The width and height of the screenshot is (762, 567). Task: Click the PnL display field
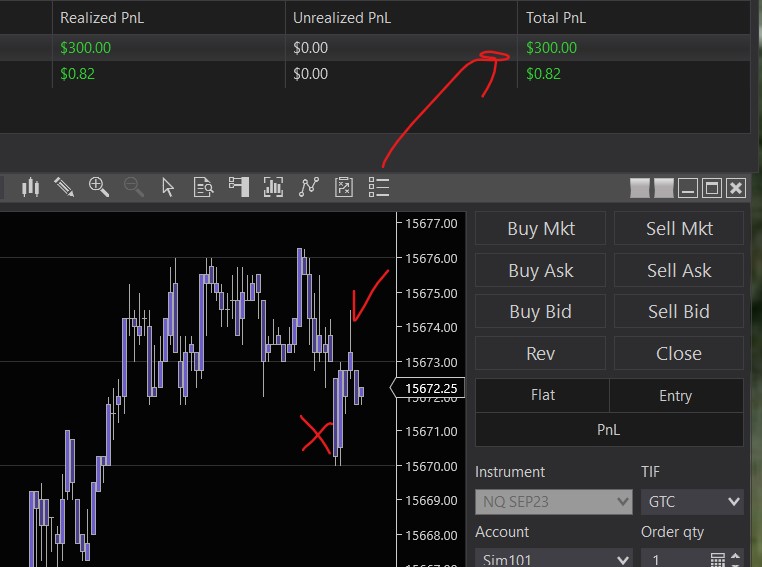(609, 430)
